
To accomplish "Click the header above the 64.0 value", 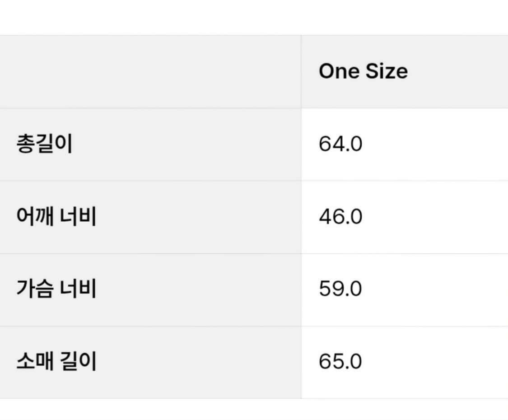I will tap(363, 71).
